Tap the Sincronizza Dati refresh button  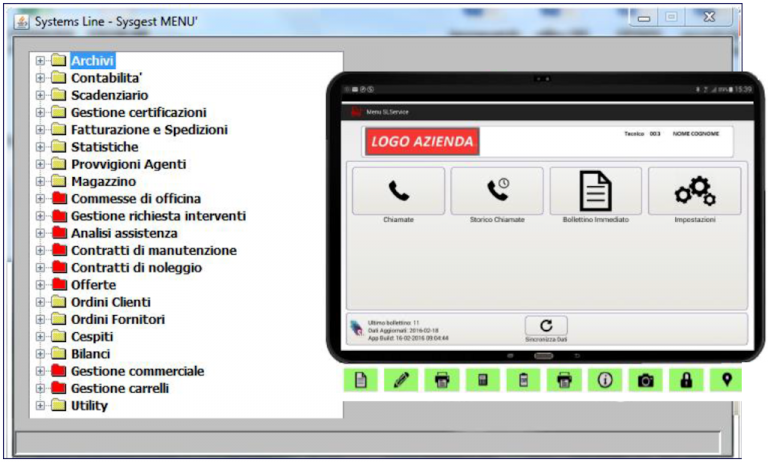click(x=546, y=326)
